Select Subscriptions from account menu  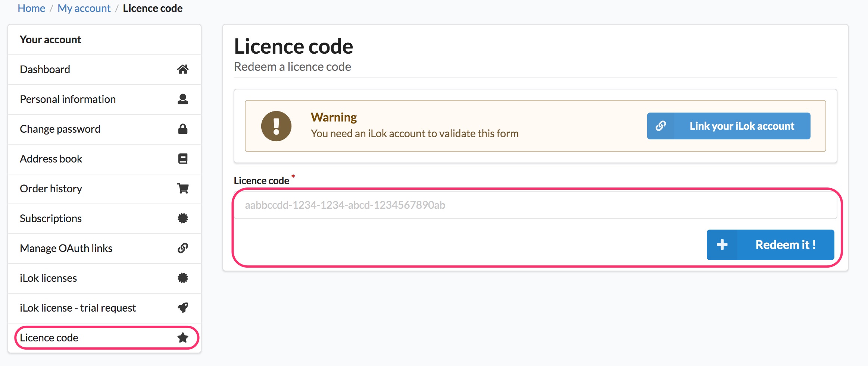[x=51, y=218]
